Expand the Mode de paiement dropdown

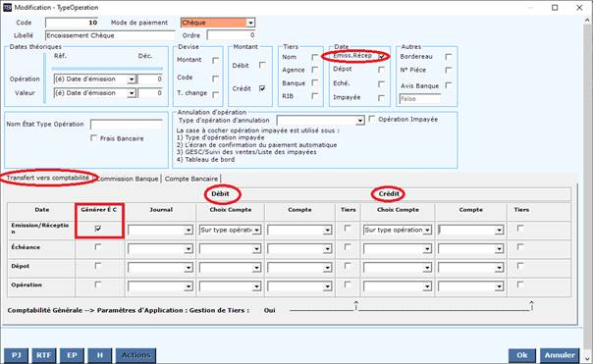point(250,23)
